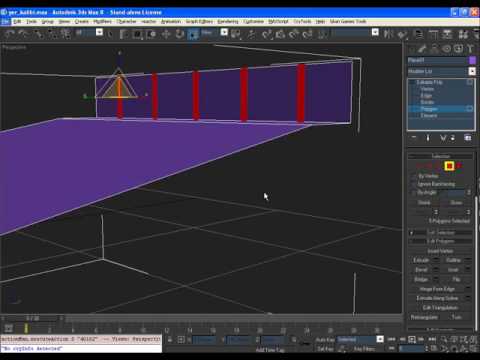The image size is (480, 360).
Task: Click Configure Modifier Sets icon below the stack
Action: tap(468, 138)
